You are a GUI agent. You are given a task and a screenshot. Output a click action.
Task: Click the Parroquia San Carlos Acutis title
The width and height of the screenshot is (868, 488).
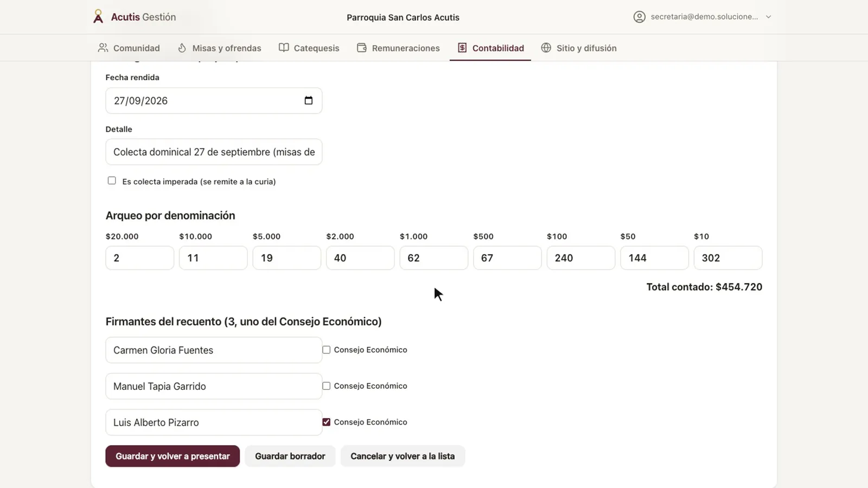tap(403, 17)
